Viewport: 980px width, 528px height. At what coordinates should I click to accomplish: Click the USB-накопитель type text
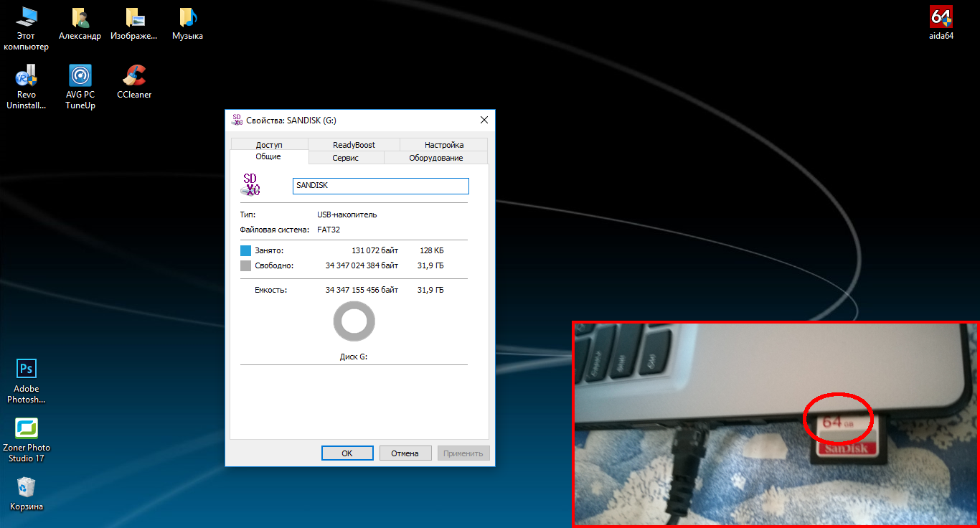347,214
